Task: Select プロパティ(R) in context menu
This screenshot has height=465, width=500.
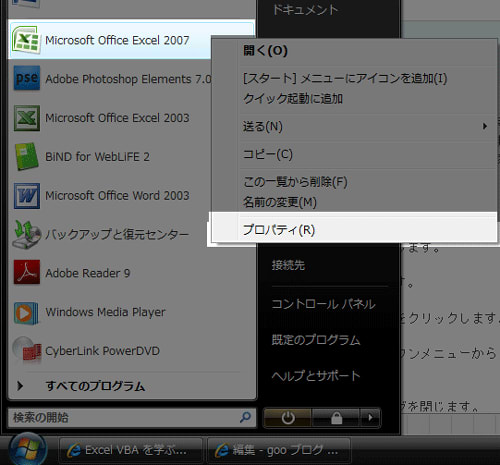Action: coord(354,230)
